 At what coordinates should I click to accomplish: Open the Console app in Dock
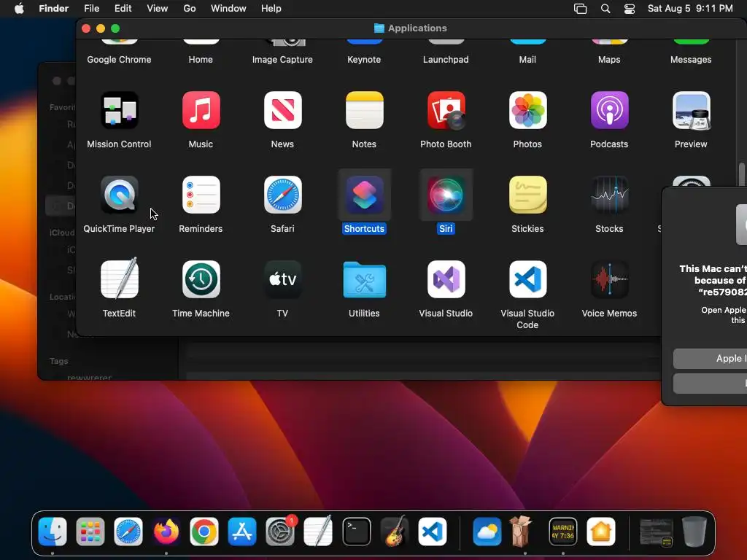click(563, 532)
